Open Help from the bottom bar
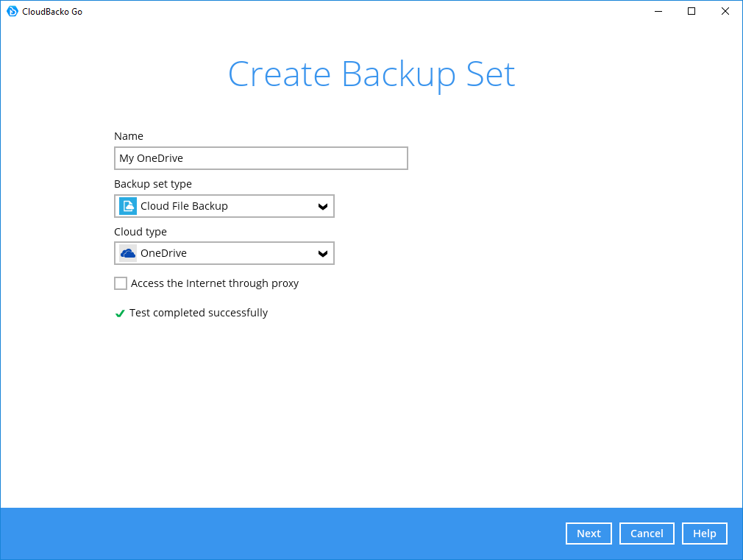This screenshot has width=743, height=560. tap(704, 534)
